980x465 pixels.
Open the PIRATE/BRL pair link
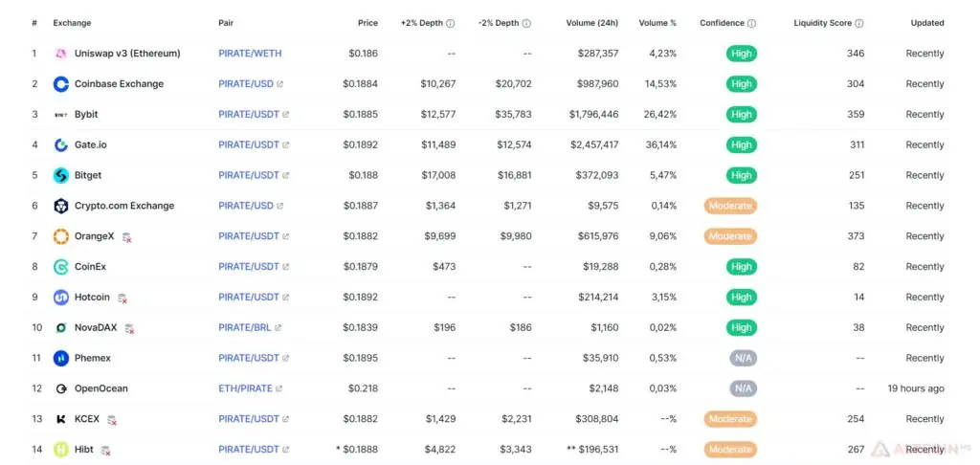[x=245, y=327]
